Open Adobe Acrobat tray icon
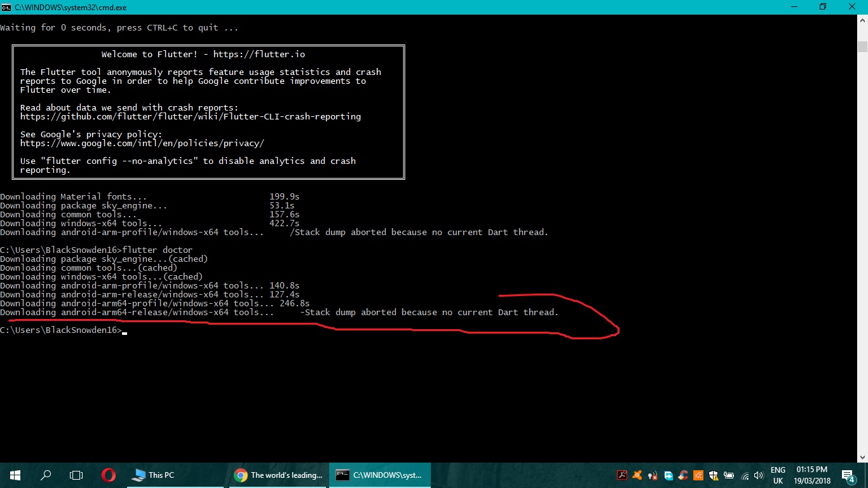This screenshot has height=488, width=868. pos(623,475)
